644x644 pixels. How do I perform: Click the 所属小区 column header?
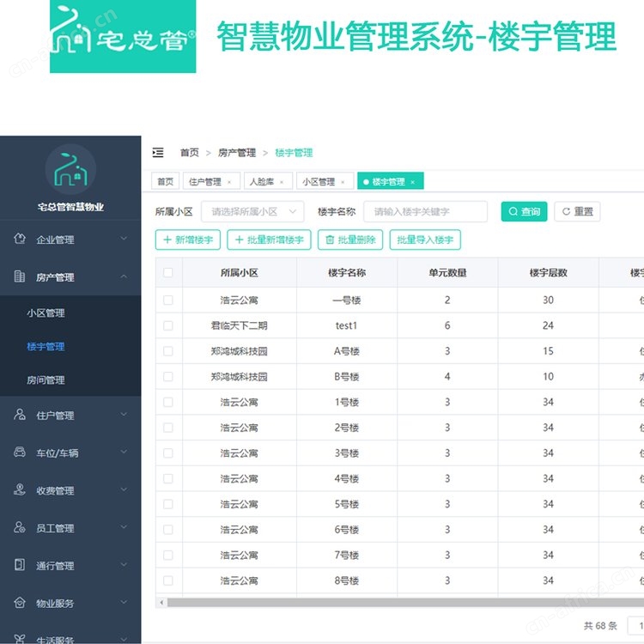point(240,273)
